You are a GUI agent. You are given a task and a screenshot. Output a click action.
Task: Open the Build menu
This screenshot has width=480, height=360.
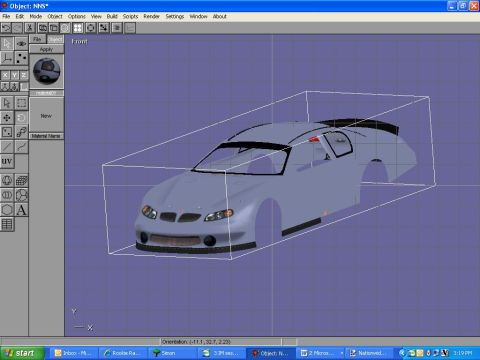(x=112, y=16)
